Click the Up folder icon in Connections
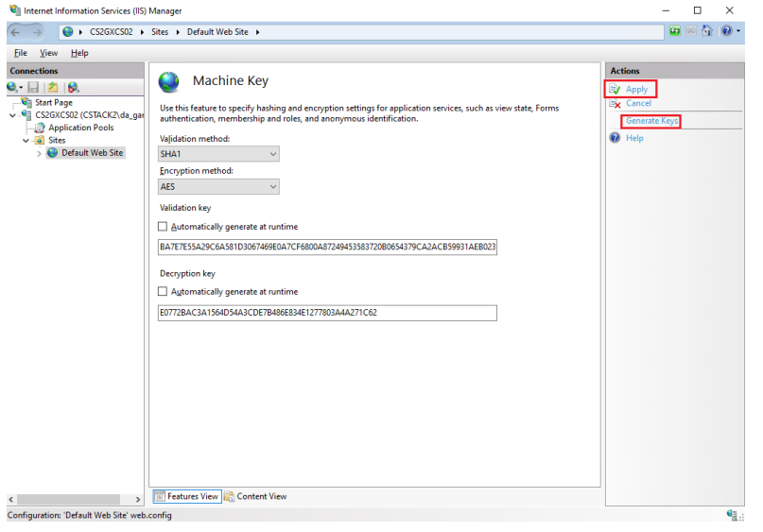The height and width of the screenshot is (532, 763). (x=53, y=87)
